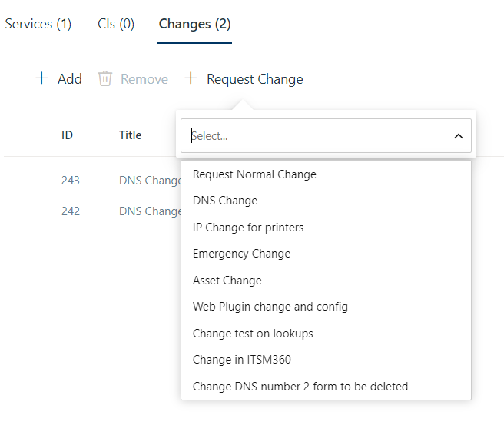Choose Emergency Change from the list

pos(241,254)
